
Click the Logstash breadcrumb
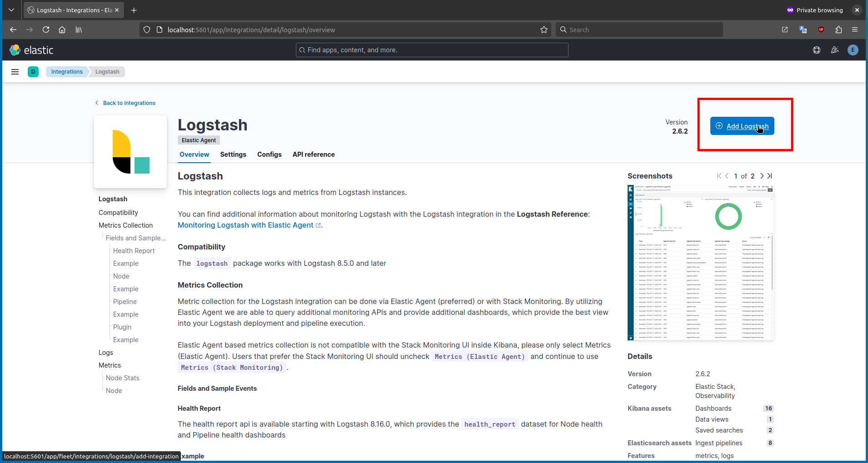point(107,72)
